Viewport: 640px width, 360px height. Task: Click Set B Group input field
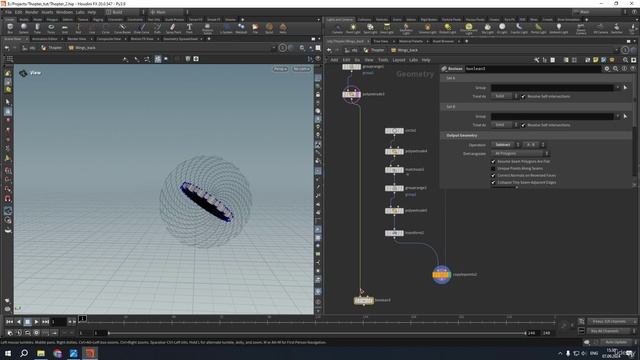[x=552, y=116]
